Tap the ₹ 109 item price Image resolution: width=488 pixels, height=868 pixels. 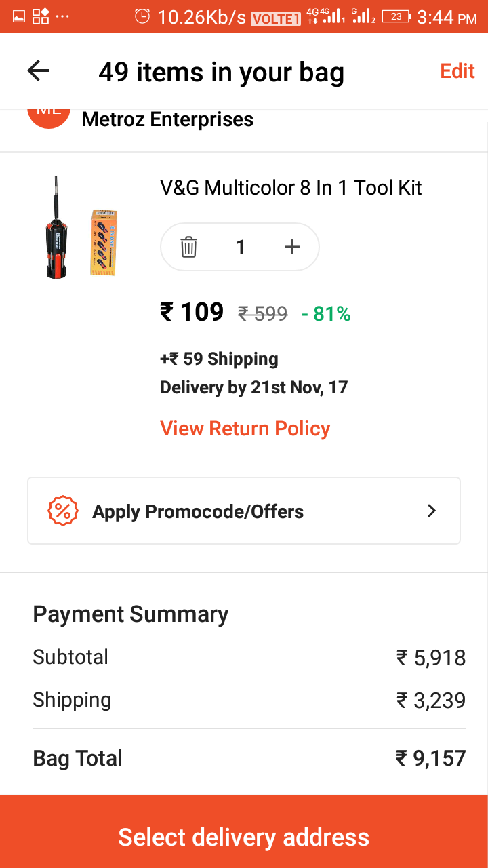192,313
